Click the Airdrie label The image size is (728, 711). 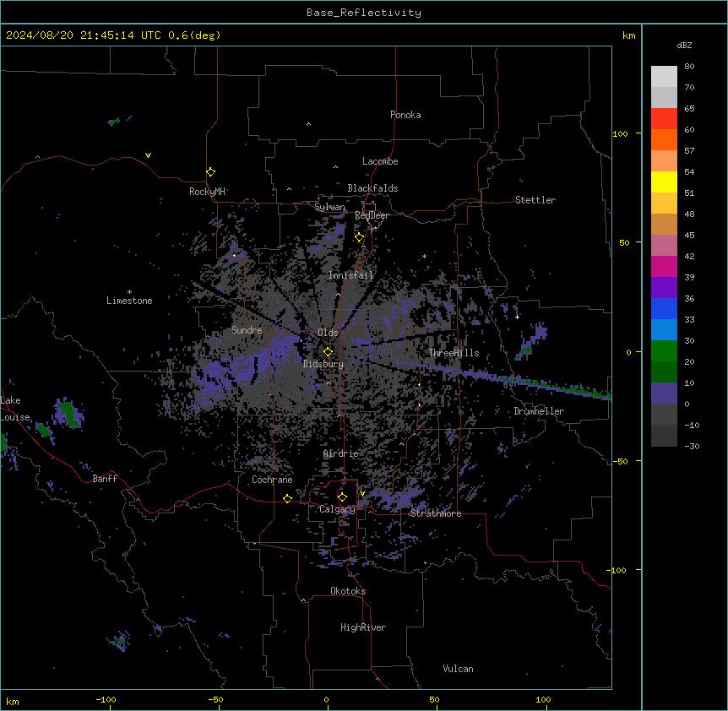(341, 453)
